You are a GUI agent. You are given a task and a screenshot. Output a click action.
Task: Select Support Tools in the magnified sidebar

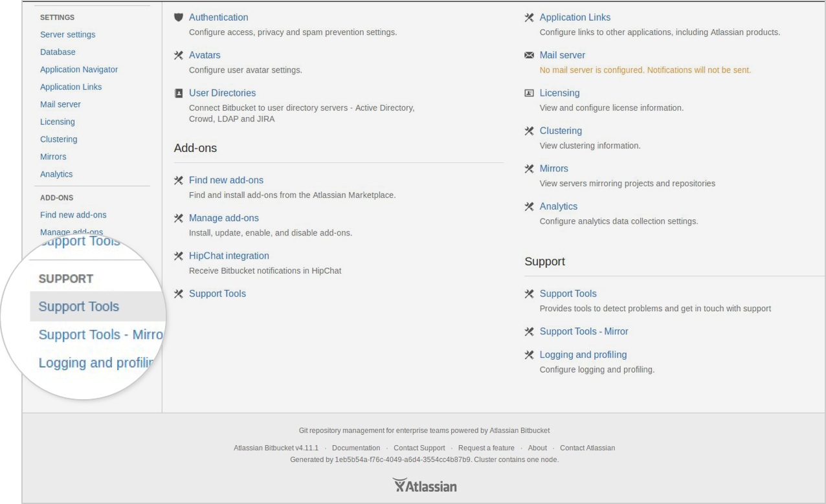79,307
